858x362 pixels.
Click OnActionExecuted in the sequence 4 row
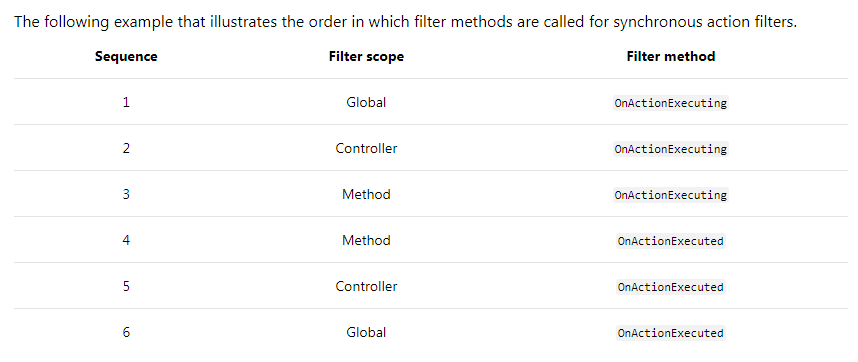(671, 241)
